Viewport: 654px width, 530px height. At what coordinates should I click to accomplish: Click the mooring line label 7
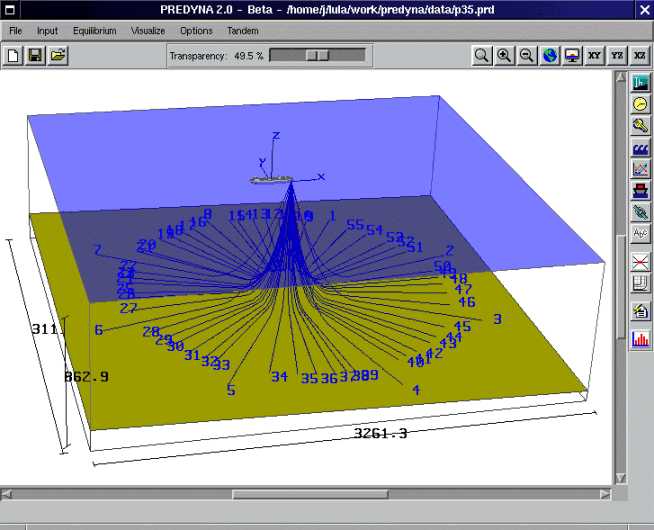click(x=97, y=250)
